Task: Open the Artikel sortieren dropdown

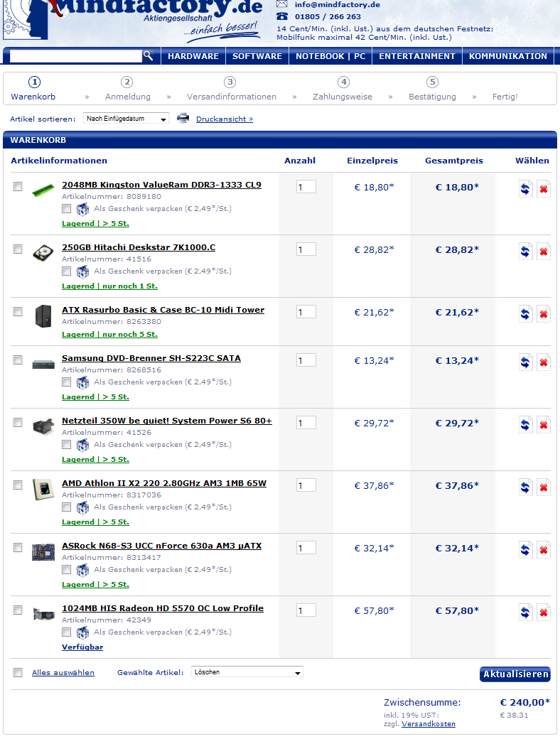Action: coord(126,118)
